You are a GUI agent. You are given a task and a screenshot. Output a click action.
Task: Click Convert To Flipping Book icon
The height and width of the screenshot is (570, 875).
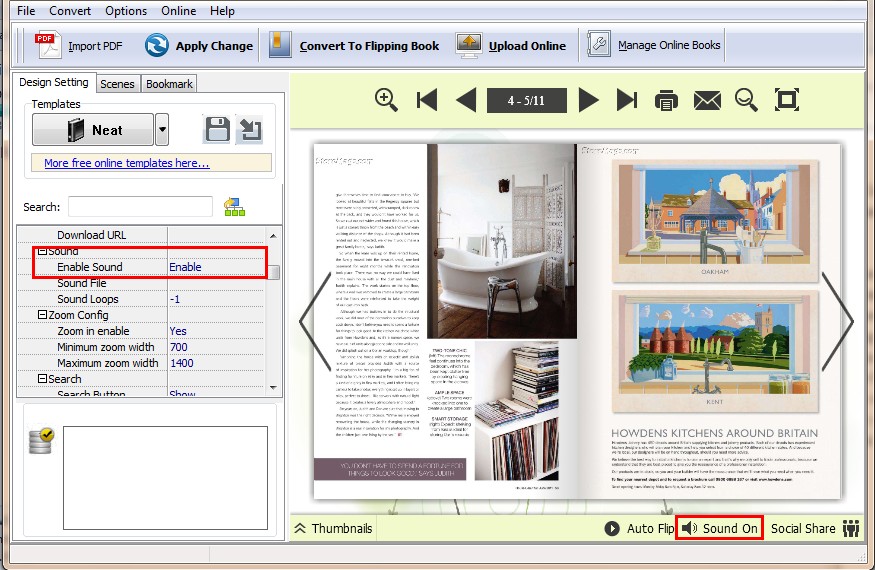click(x=280, y=45)
